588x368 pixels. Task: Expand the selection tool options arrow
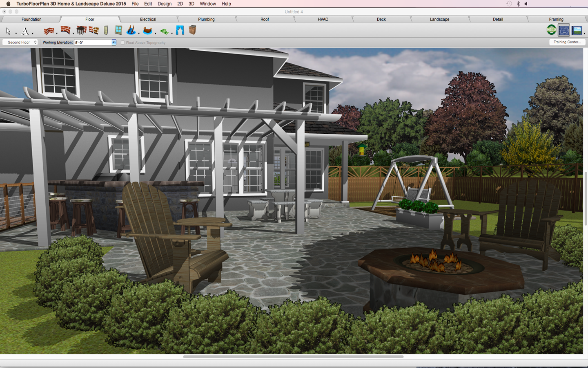16,34
